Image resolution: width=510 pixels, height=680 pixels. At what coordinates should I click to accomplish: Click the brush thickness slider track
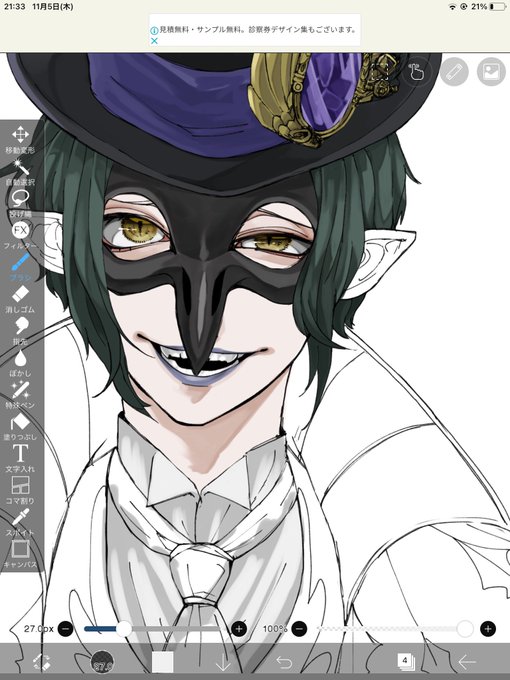point(152,629)
